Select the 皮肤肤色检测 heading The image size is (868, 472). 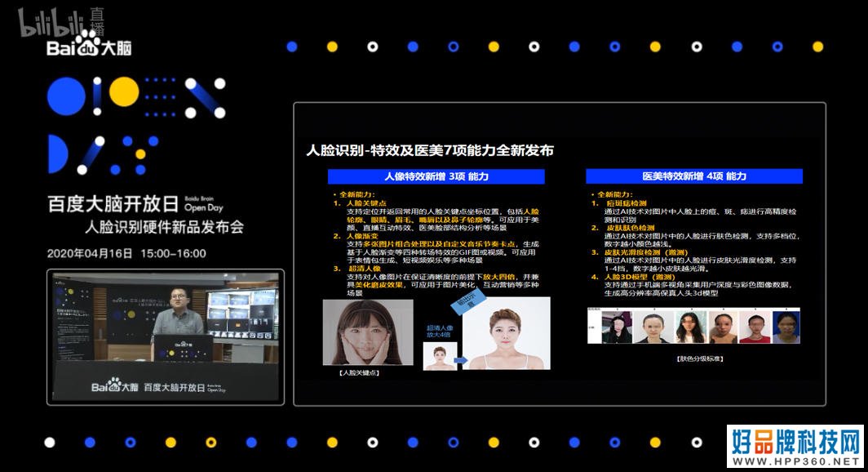(631, 228)
